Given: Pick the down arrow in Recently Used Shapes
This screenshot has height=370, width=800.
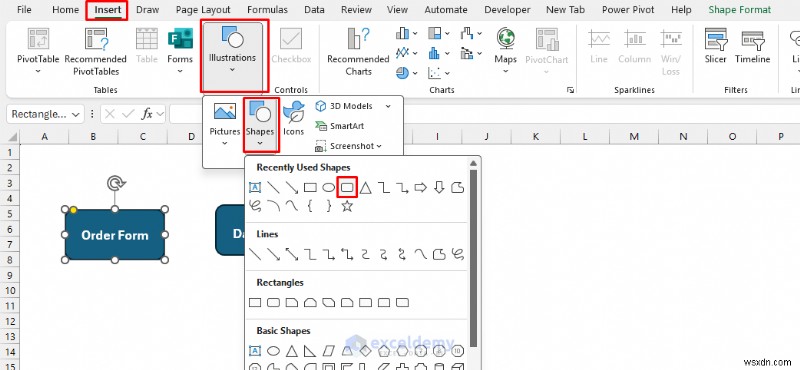Looking at the screenshot, I should pos(439,188).
